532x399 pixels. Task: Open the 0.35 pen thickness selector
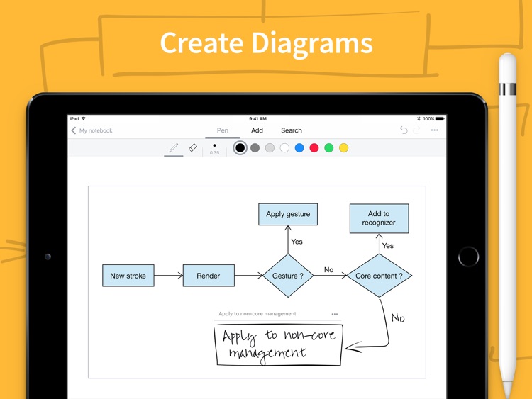(214, 149)
